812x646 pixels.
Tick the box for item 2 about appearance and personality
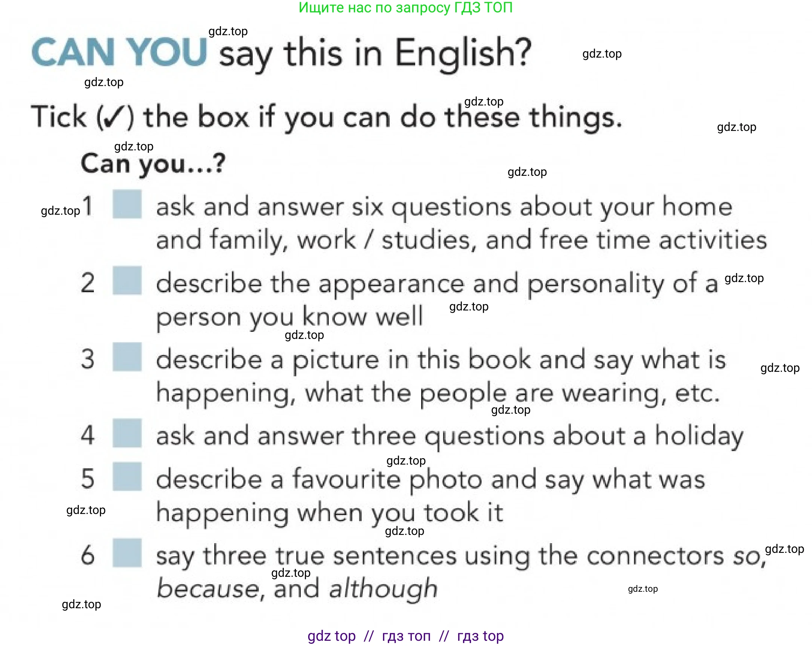[127, 280]
